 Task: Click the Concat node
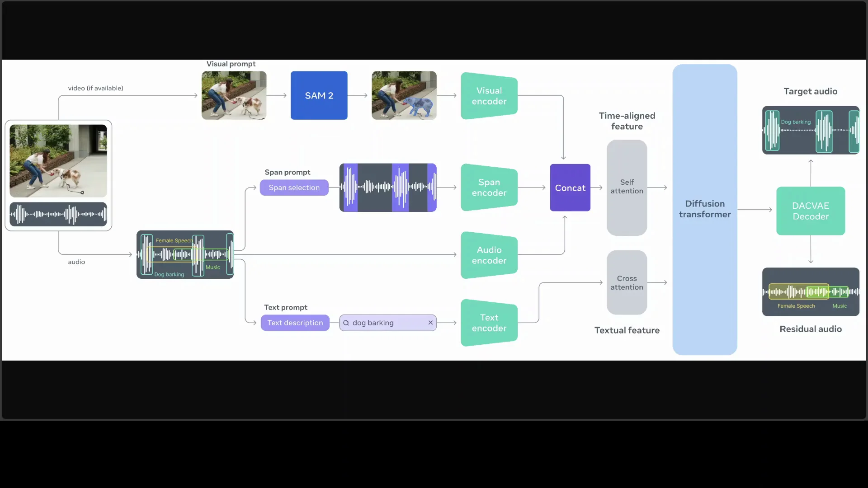point(570,188)
